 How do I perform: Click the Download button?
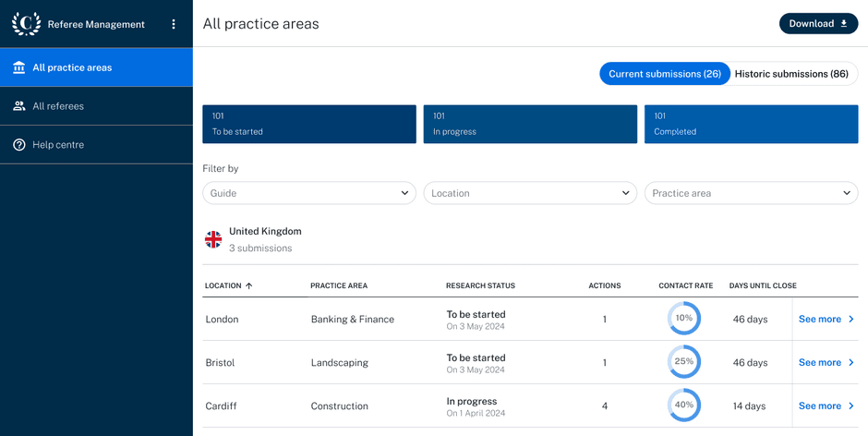[818, 24]
